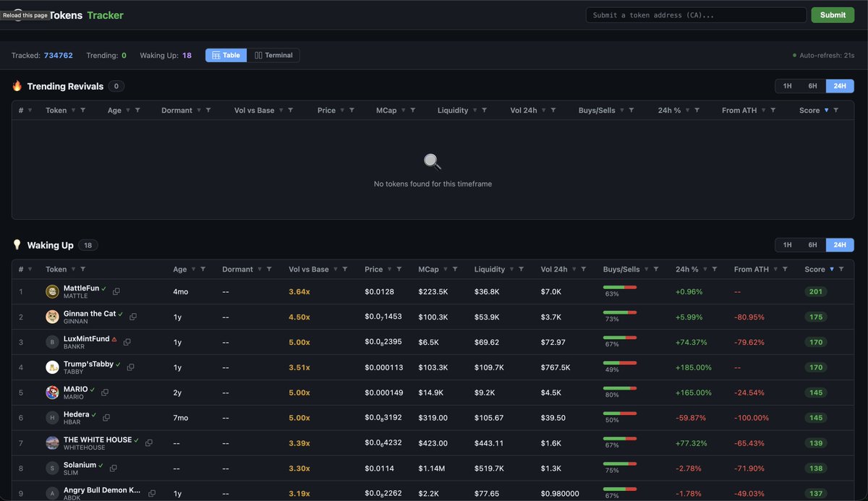Filter 24h % in Trending Revivals
868x501 pixels.
[x=697, y=111]
